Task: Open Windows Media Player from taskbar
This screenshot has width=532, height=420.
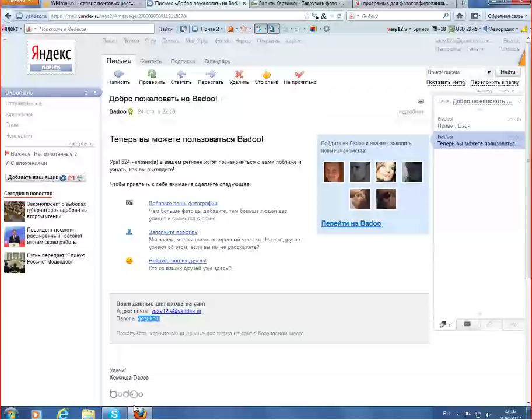Action: click(x=36, y=414)
